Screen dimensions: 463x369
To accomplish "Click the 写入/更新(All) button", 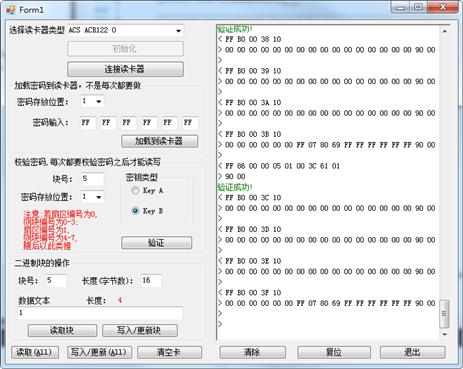I will pyautogui.click(x=99, y=352).
